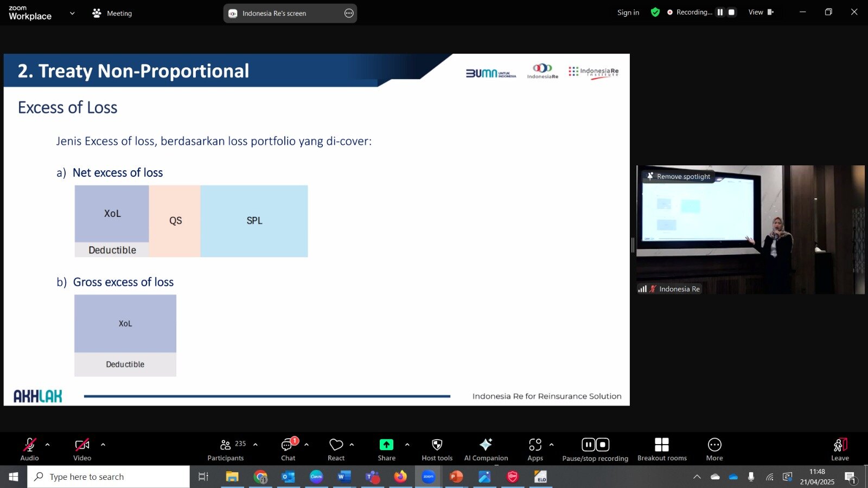Open the Apps panel
868x488 pixels.
(x=535, y=449)
